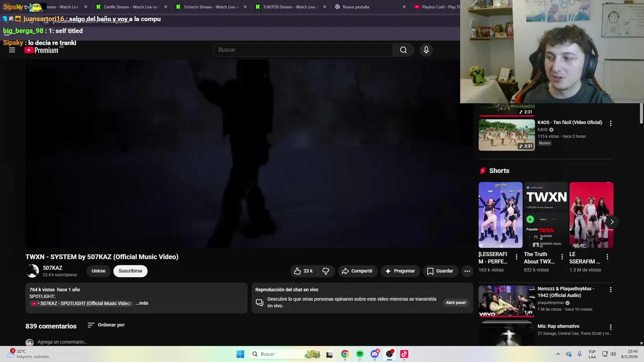Open Google Chrome from the taskbar

(345, 354)
